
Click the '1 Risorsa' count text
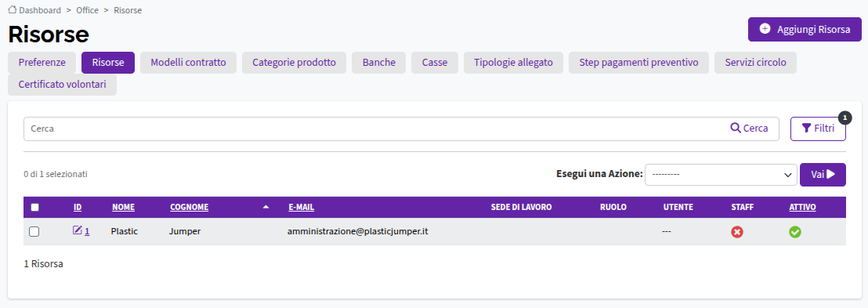tap(44, 263)
